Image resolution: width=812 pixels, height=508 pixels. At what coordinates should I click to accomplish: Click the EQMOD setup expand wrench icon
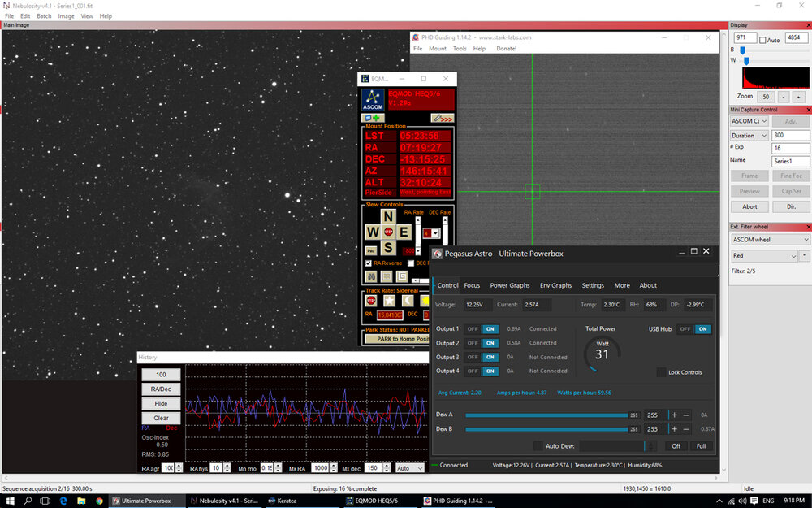tap(442, 118)
